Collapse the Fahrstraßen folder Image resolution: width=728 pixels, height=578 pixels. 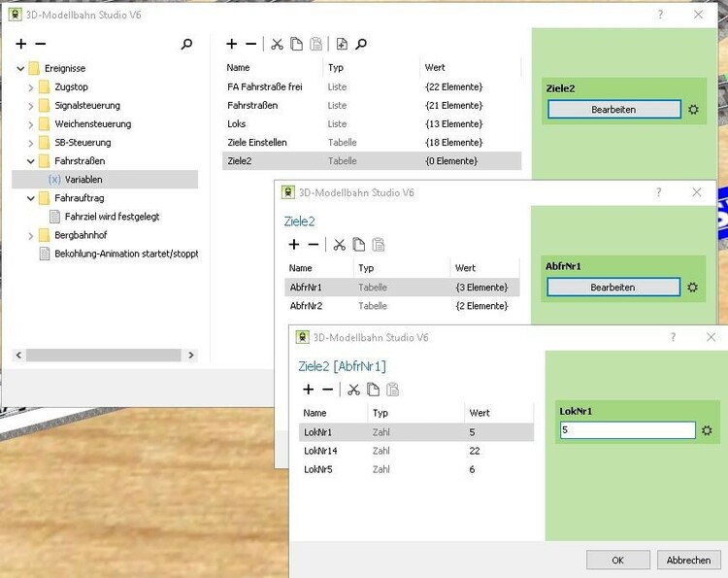click(31, 161)
